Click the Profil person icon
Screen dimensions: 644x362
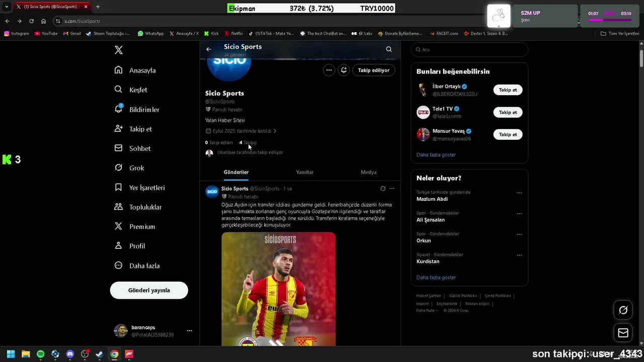[x=118, y=246]
